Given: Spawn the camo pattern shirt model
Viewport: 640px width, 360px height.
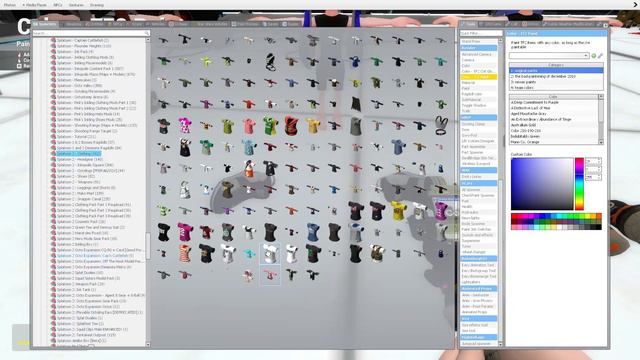Looking at the screenshot, I should click(x=377, y=253).
